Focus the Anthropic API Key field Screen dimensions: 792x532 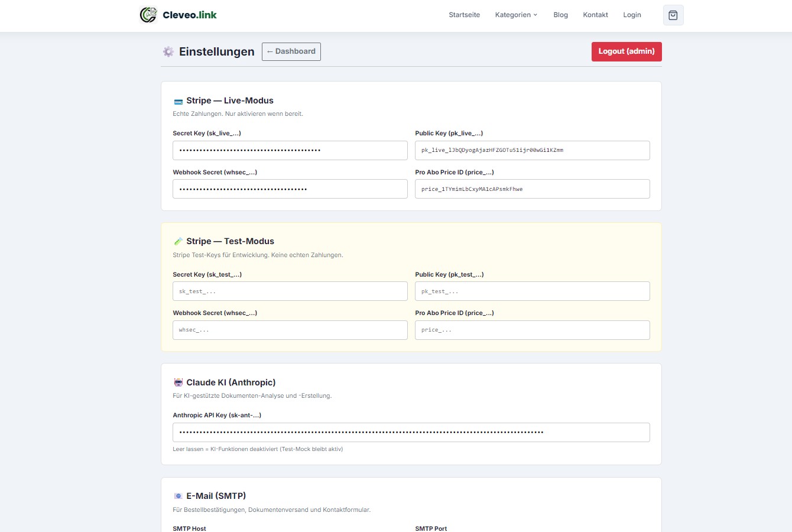click(x=411, y=432)
